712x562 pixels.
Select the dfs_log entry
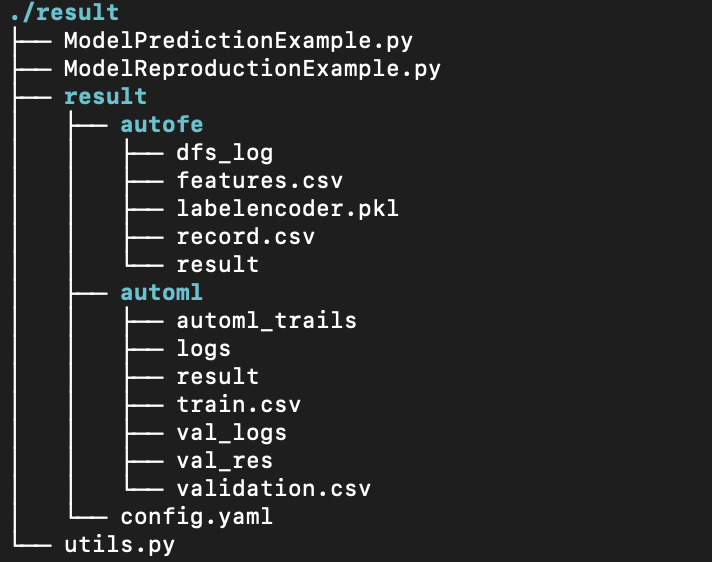pyautogui.click(x=224, y=153)
